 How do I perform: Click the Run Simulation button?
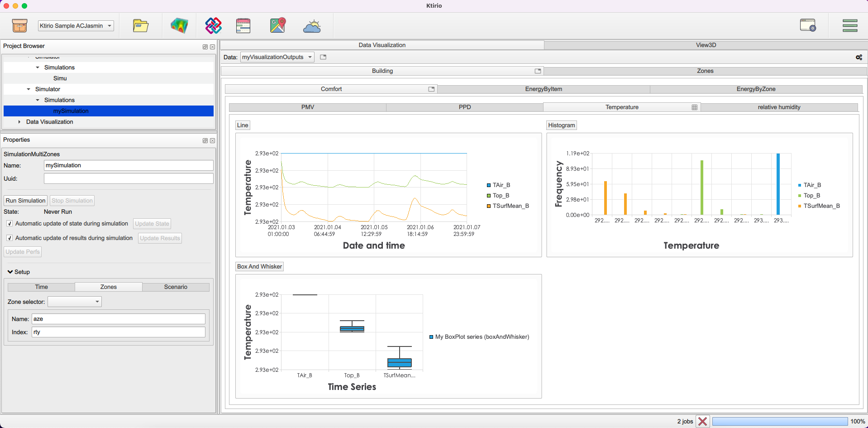26,201
